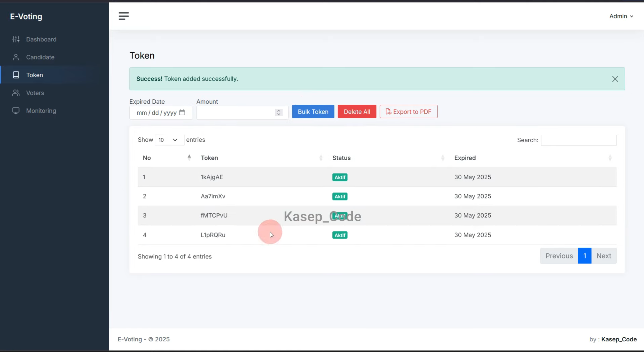
Task: Click the Next pagination button
Action: coord(604,256)
